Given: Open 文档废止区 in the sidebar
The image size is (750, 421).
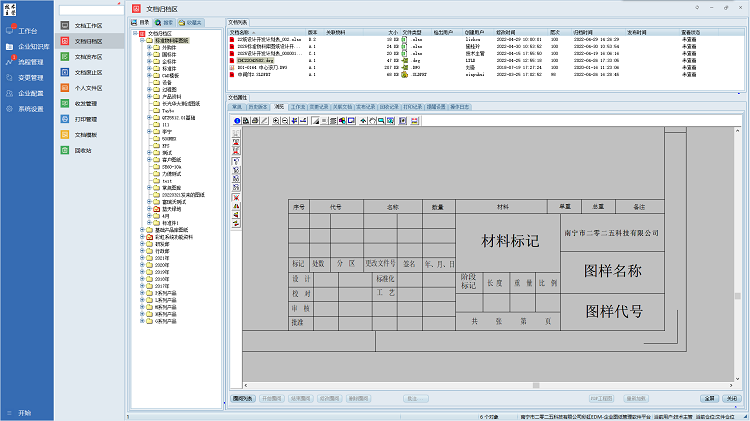Looking at the screenshot, I should tap(88, 72).
